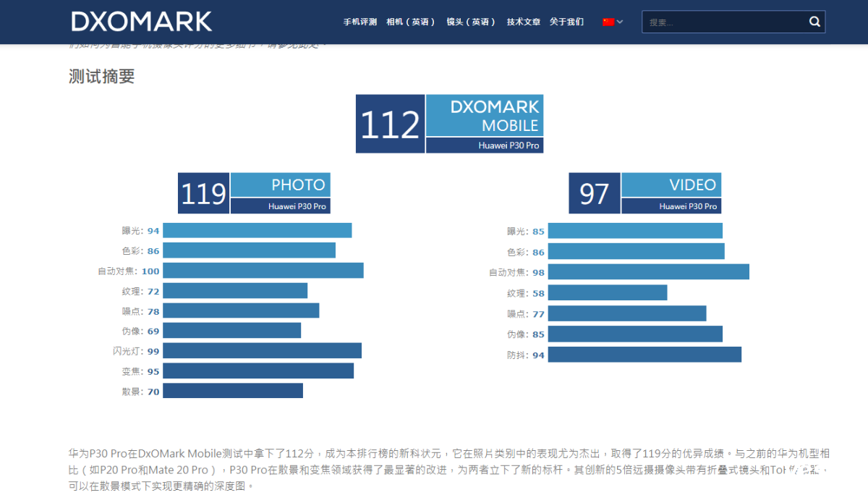Click the video 纹理 score bar

click(608, 292)
